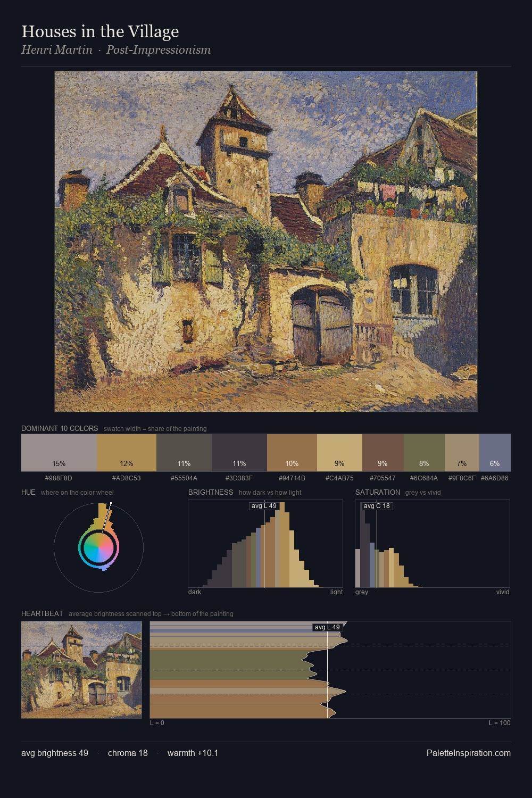Click the hex code #AD8C53
This screenshot has height=798, width=532.
(127, 478)
